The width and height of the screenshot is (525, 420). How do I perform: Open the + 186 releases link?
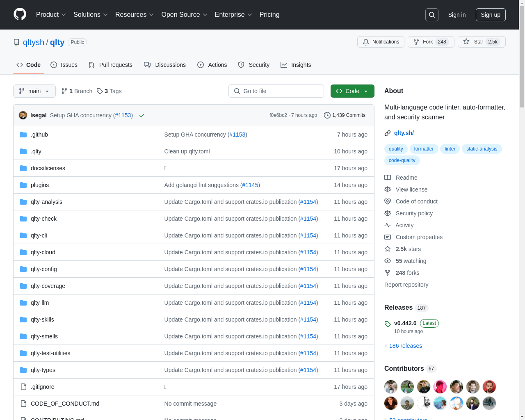coord(403,346)
